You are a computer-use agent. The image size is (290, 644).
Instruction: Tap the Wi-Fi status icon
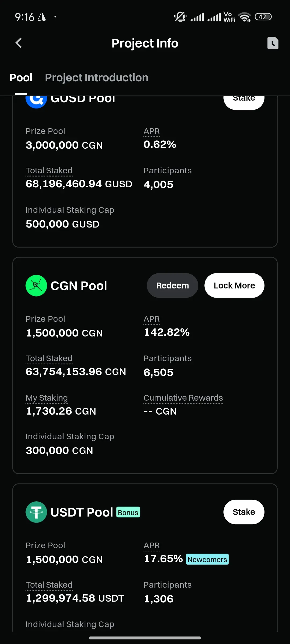pos(245,17)
